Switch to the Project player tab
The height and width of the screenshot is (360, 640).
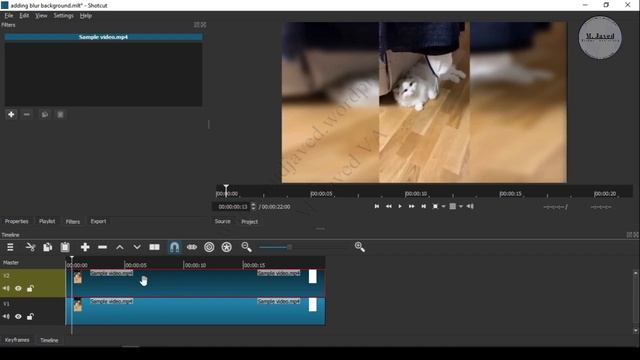pos(249,222)
